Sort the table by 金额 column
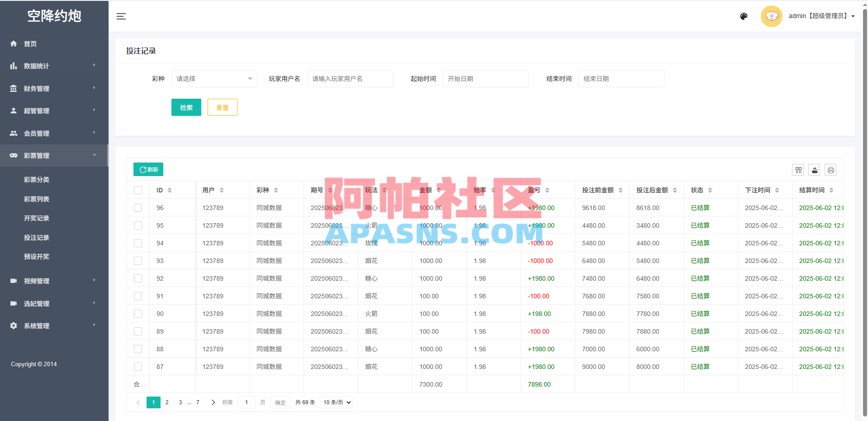Viewport: 868px width, 421px height. coord(438,190)
